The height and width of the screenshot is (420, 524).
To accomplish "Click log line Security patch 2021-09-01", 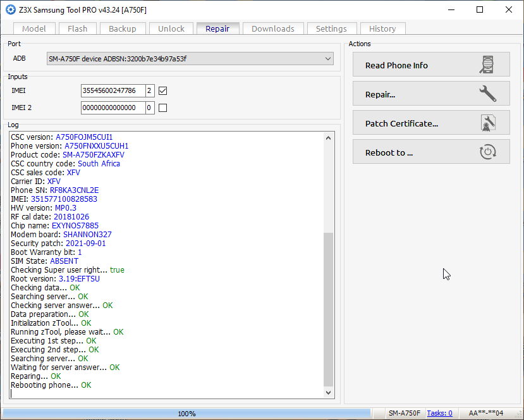I will (x=58, y=244).
